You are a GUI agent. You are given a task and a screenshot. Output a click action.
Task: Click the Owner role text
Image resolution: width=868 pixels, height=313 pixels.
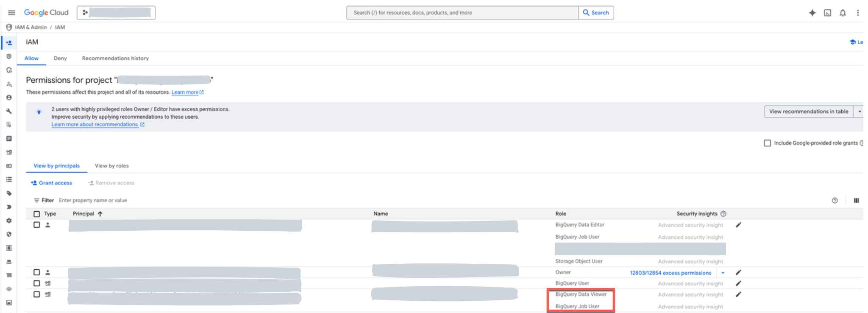coord(563,272)
